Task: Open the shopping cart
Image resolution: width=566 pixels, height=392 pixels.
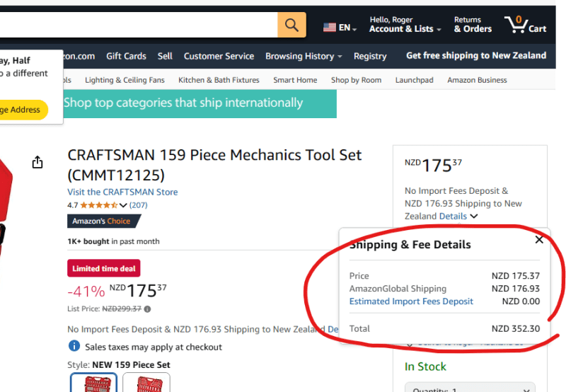Action: point(526,25)
